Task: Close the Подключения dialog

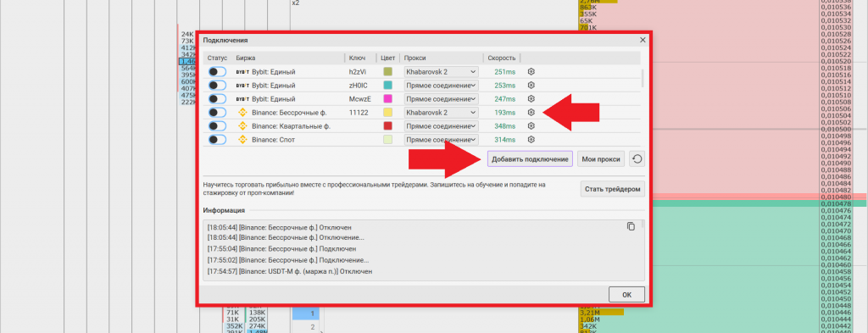Action: click(643, 41)
